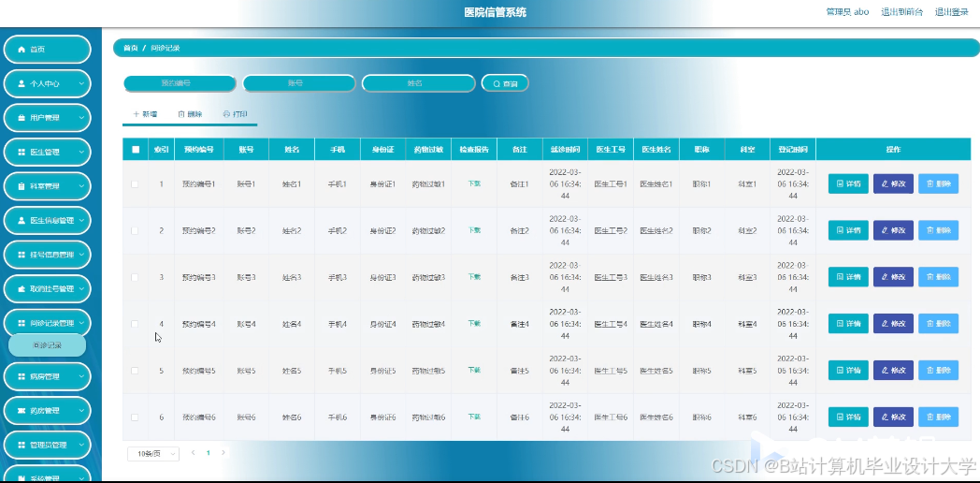Tick the checkbox for row 3
The image size is (980, 483).
(135, 277)
